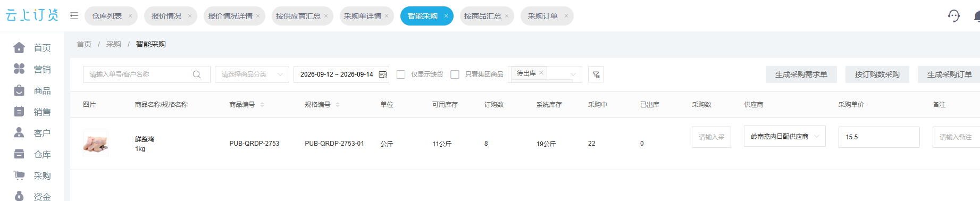Close the active 智能采购 tab
The width and height of the screenshot is (980, 201).
(x=446, y=16)
